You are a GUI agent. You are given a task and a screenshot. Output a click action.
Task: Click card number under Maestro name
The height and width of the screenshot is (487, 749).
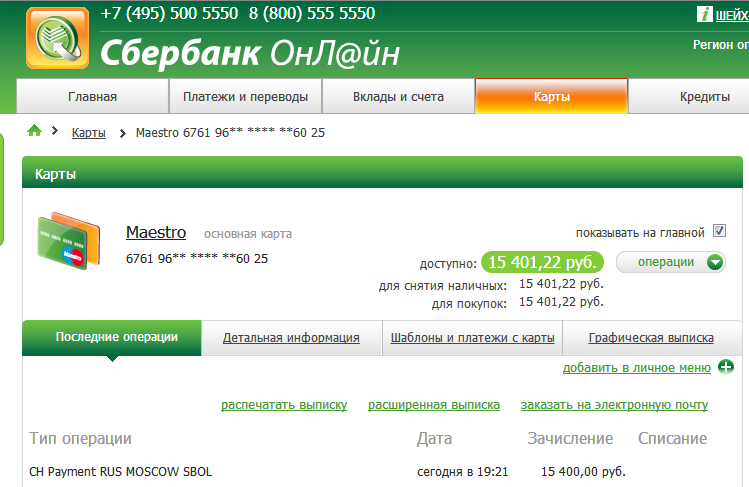[197, 258]
